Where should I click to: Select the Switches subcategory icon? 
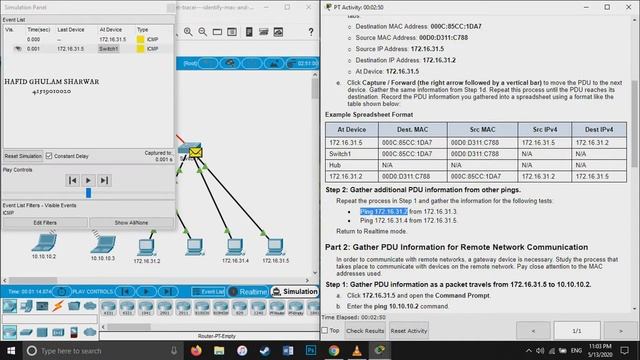click(x=26, y=332)
